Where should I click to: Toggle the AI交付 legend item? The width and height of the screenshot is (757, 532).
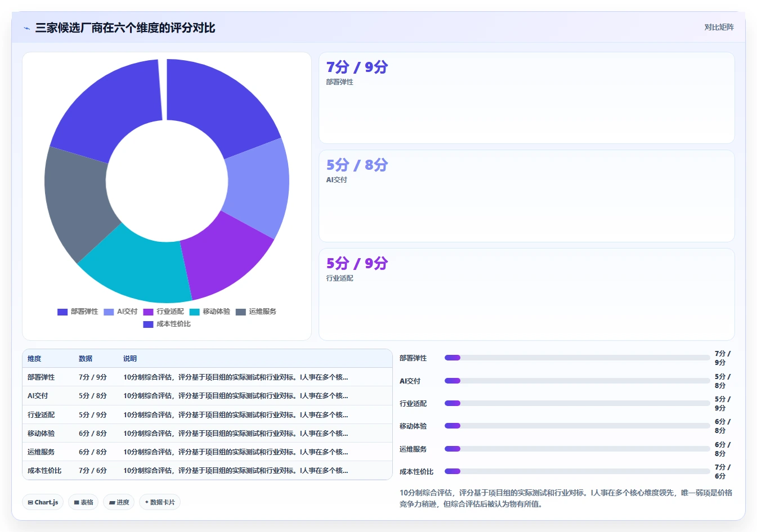(x=120, y=312)
